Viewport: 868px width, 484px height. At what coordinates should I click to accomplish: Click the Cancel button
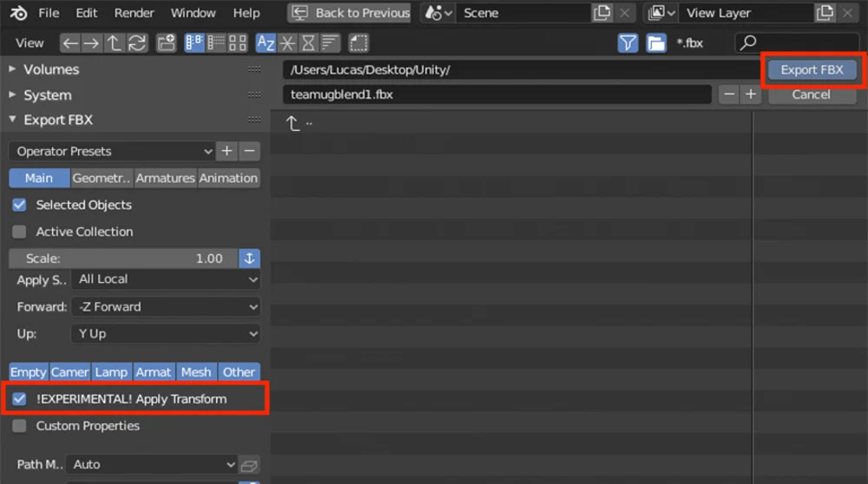[811, 94]
